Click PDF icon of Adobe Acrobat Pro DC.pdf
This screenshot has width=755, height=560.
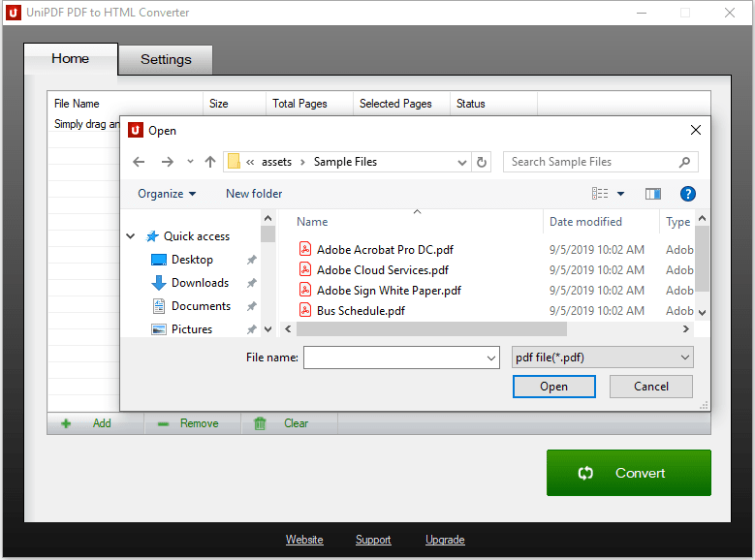(305, 248)
